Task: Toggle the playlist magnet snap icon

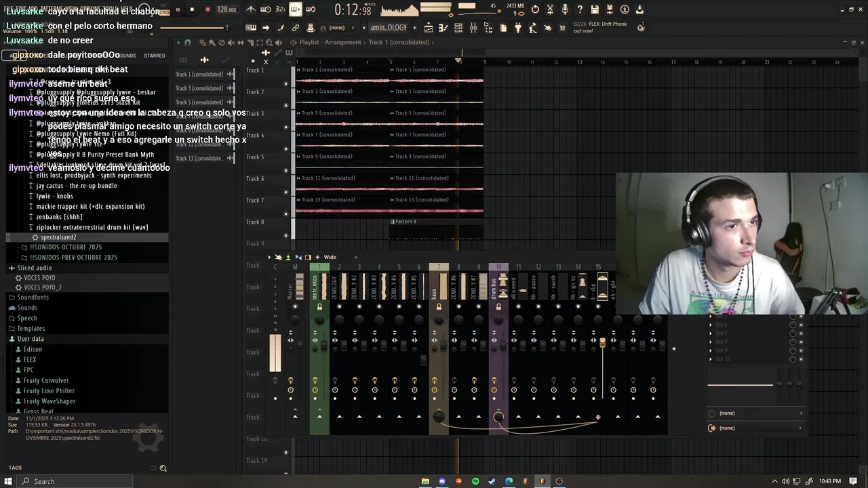Action: 188,42
